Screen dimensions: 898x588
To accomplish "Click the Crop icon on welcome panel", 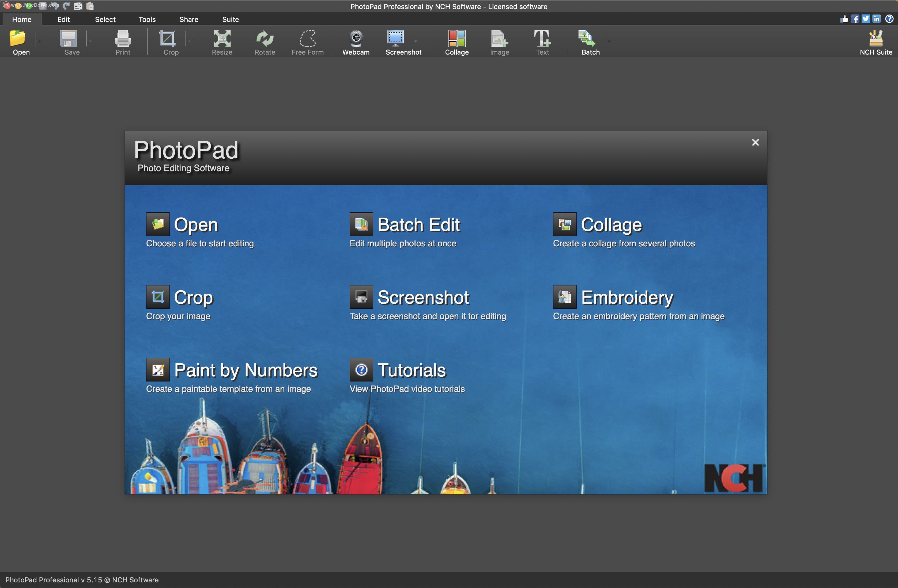I will 158,297.
